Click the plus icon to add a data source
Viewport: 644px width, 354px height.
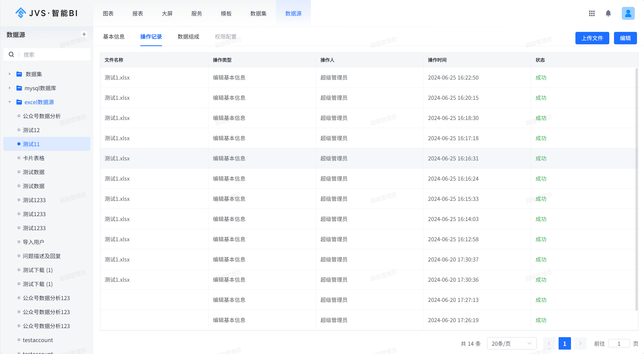[84, 34]
